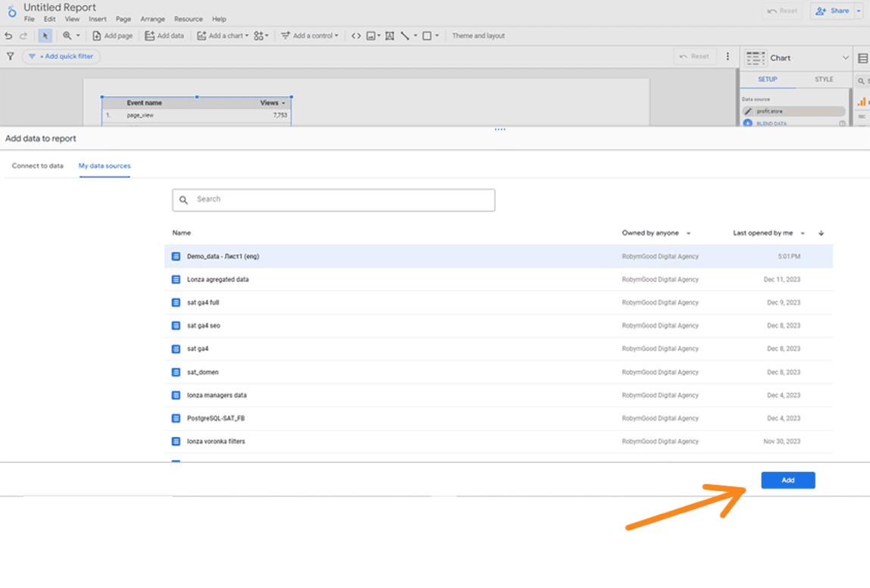Open the shape tool dropdown arrow
Screen dimensions: 870x588
[437, 36]
